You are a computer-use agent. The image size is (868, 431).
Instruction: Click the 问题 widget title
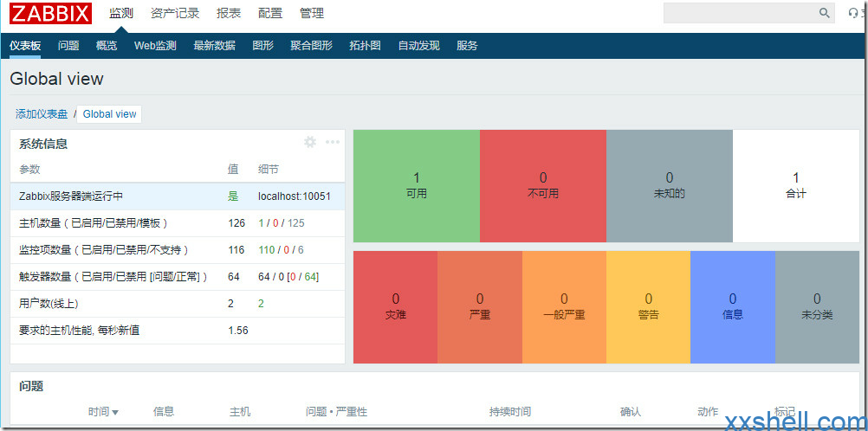pyautogui.click(x=31, y=387)
